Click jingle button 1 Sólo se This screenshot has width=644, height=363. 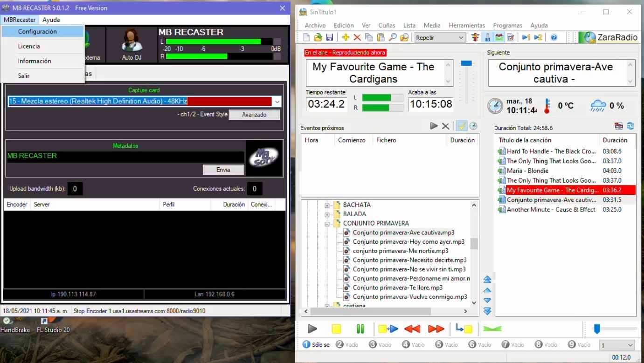[x=316, y=345]
